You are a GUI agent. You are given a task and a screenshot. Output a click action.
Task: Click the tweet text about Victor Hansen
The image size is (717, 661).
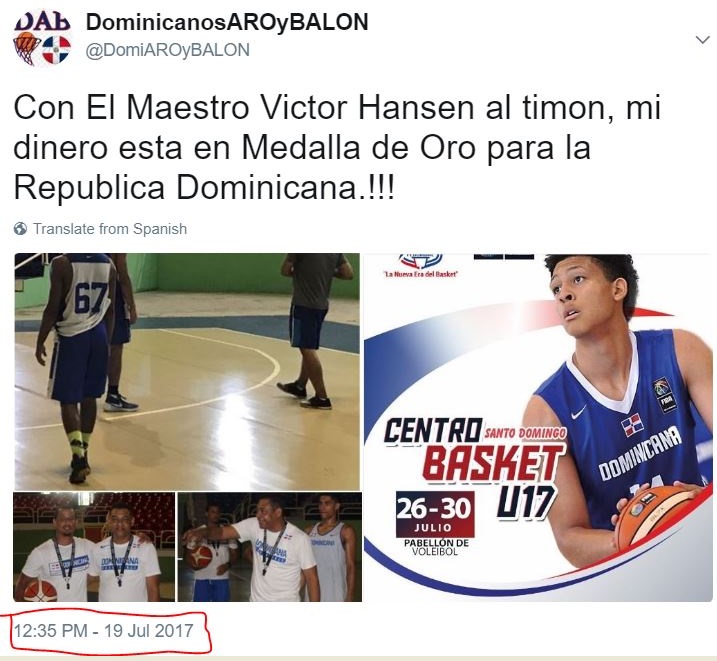337,148
